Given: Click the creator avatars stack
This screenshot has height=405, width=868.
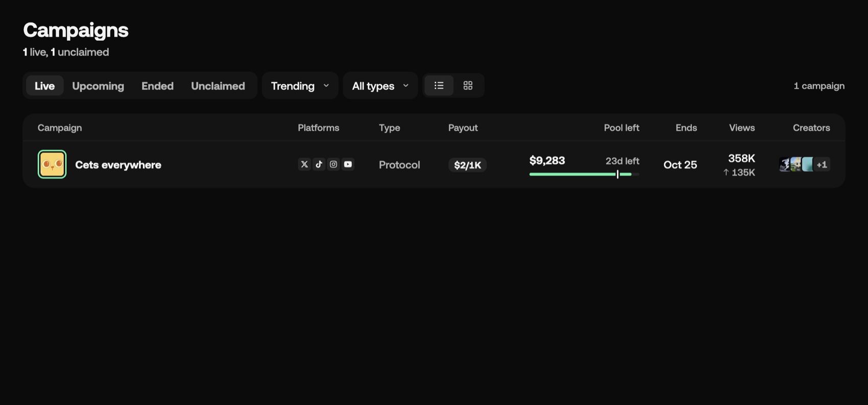Looking at the screenshot, I should [805, 164].
